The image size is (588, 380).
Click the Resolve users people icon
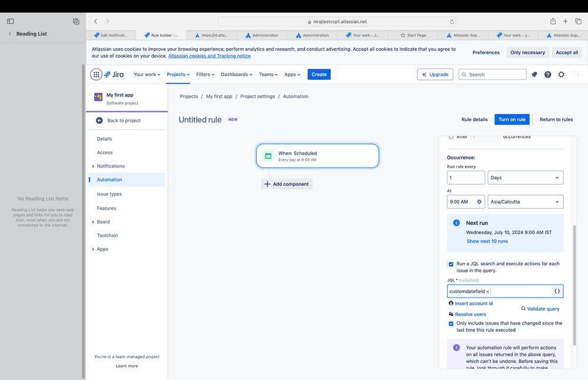pyautogui.click(x=451, y=314)
